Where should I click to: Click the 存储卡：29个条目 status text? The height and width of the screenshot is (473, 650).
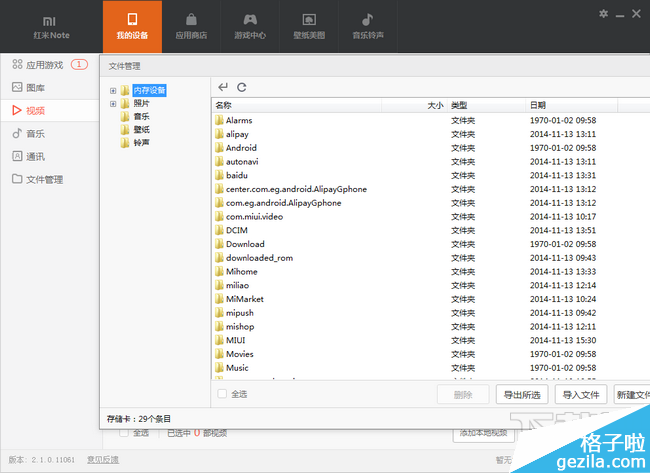[x=138, y=419]
